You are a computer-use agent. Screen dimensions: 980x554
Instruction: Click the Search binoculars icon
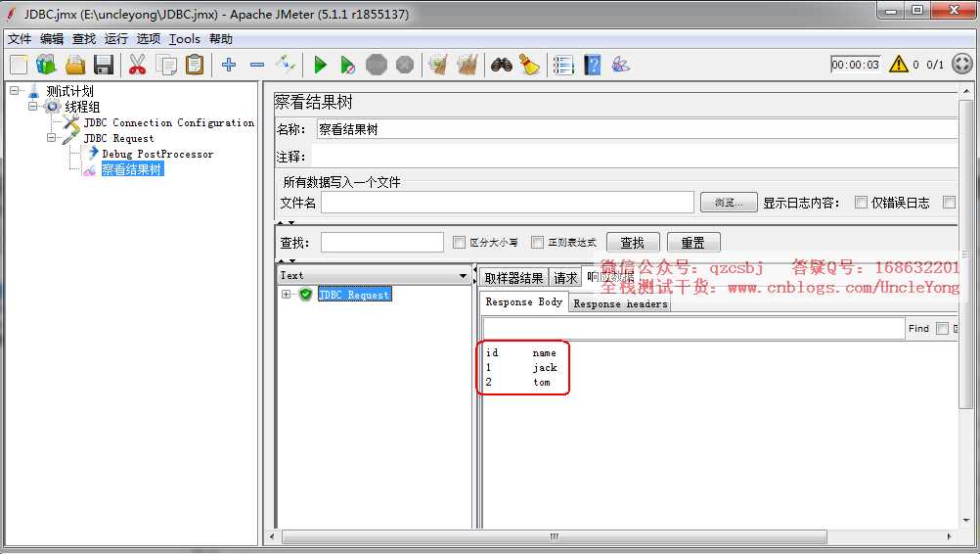(x=502, y=65)
